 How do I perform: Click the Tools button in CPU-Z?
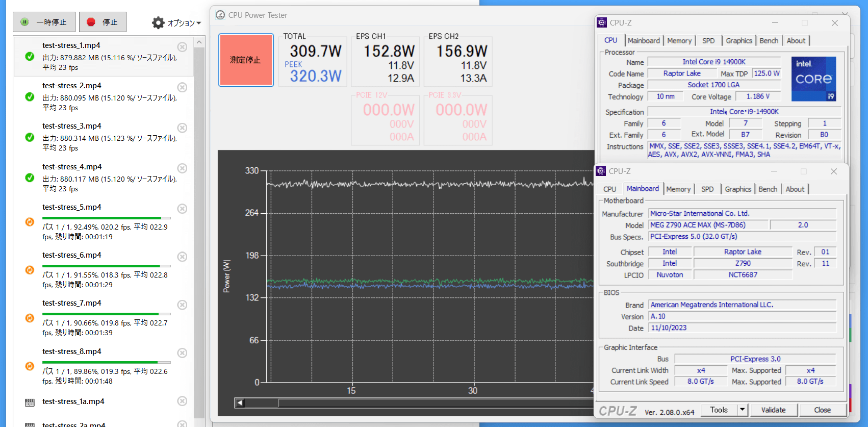719,410
